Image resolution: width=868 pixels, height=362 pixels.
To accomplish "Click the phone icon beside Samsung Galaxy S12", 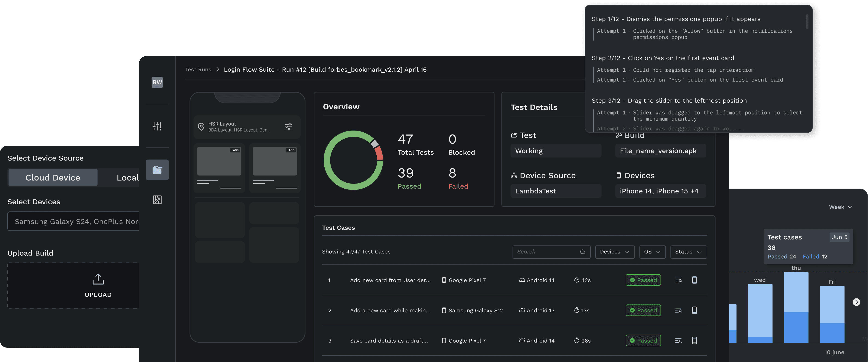I will pos(444,310).
